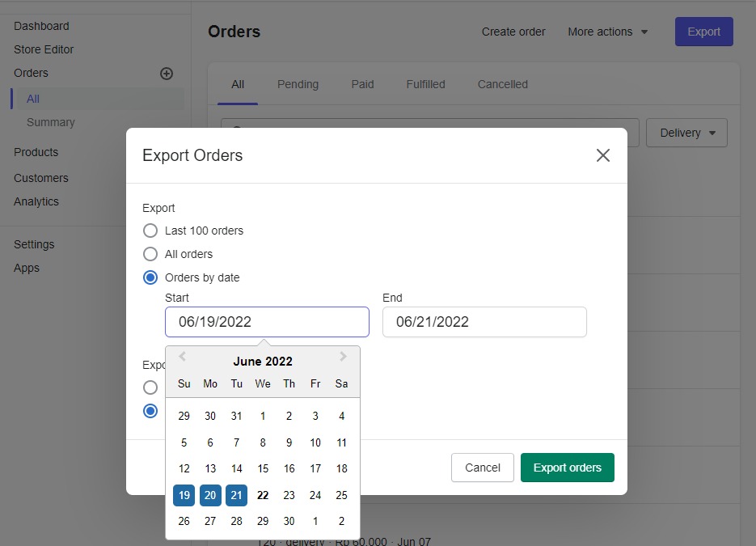The height and width of the screenshot is (546, 756).
Task: Open Analytics in the sidebar
Action: [x=36, y=201]
